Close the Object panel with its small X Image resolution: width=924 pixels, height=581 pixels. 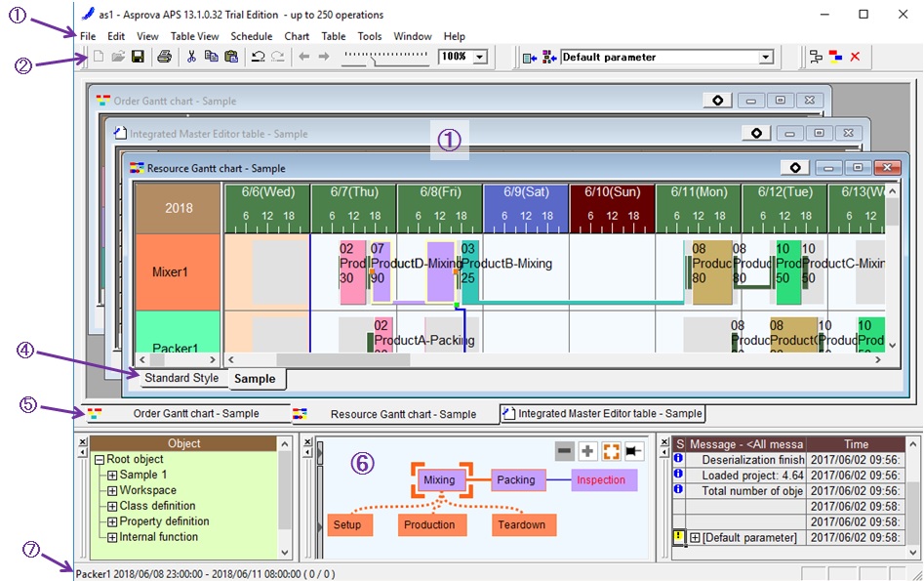(x=83, y=441)
